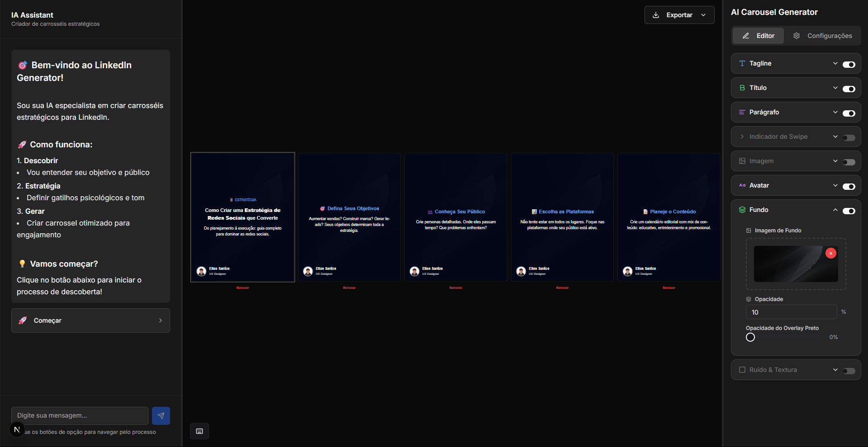Image resolution: width=868 pixels, height=447 pixels.
Task: Switch to the Configurações tab
Action: click(x=823, y=36)
